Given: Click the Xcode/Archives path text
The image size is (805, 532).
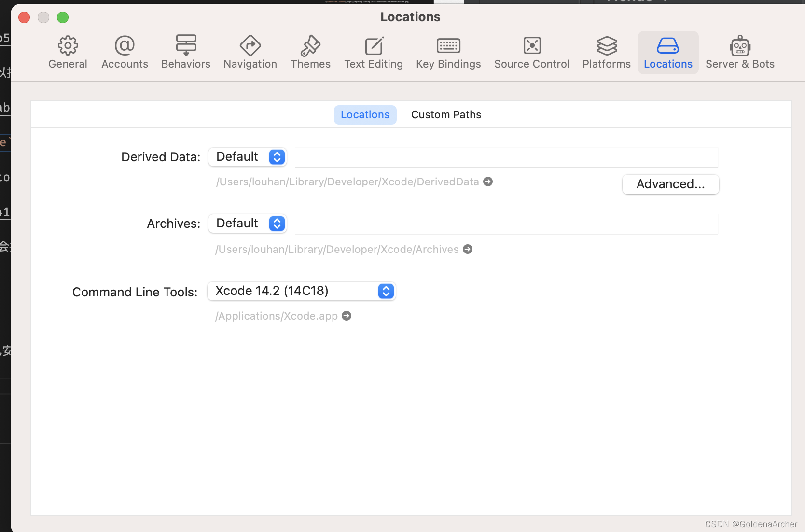Looking at the screenshot, I should (x=337, y=249).
